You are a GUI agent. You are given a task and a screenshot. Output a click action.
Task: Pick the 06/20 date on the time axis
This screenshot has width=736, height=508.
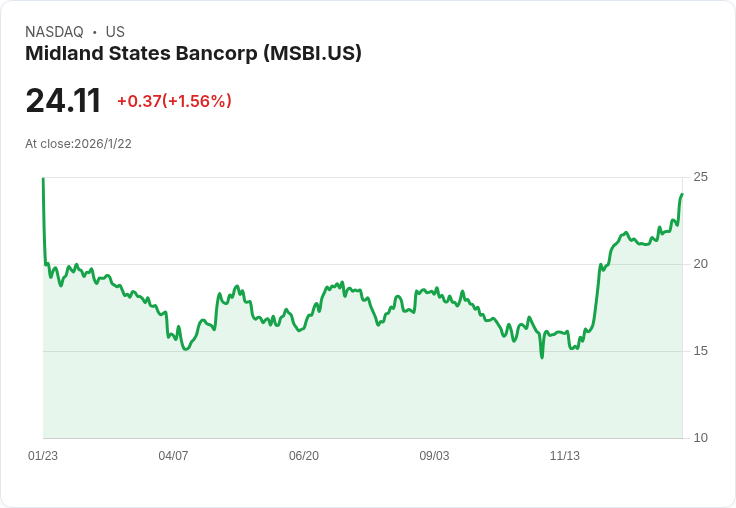coord(304,456)
